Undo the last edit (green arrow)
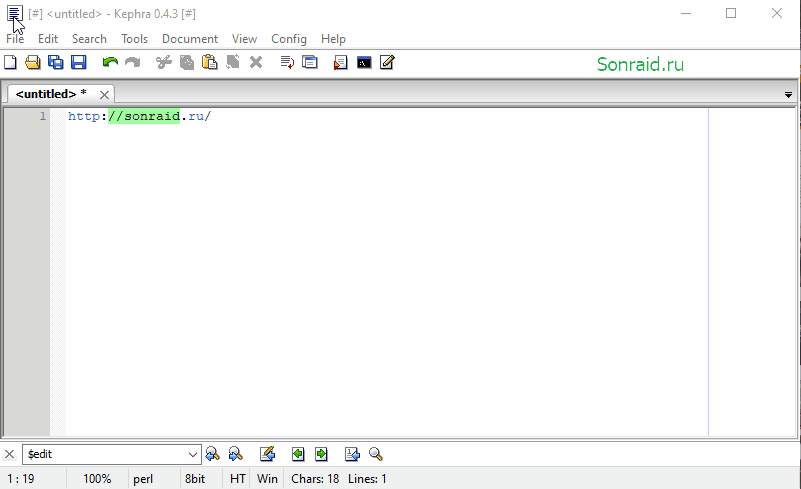The width and height of the screenshot is (801, 489). click(x=110, y=62)
